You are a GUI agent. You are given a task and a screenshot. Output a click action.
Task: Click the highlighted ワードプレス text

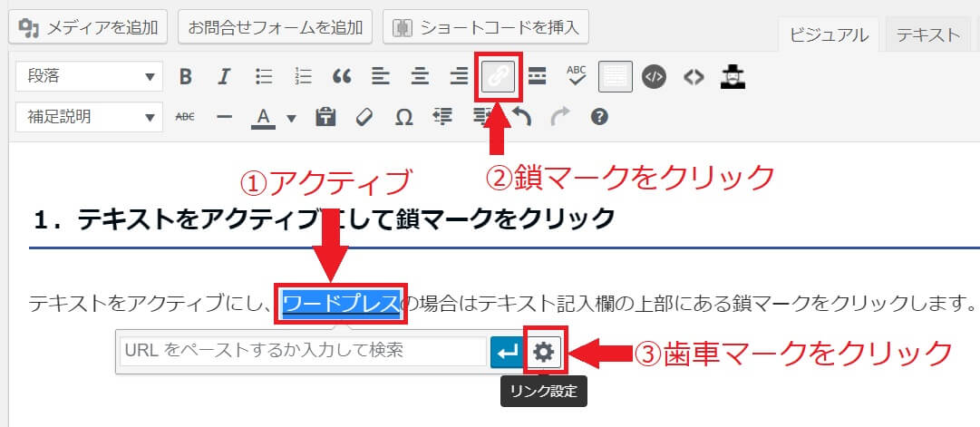pyautogui.click(x=341, y=304)
